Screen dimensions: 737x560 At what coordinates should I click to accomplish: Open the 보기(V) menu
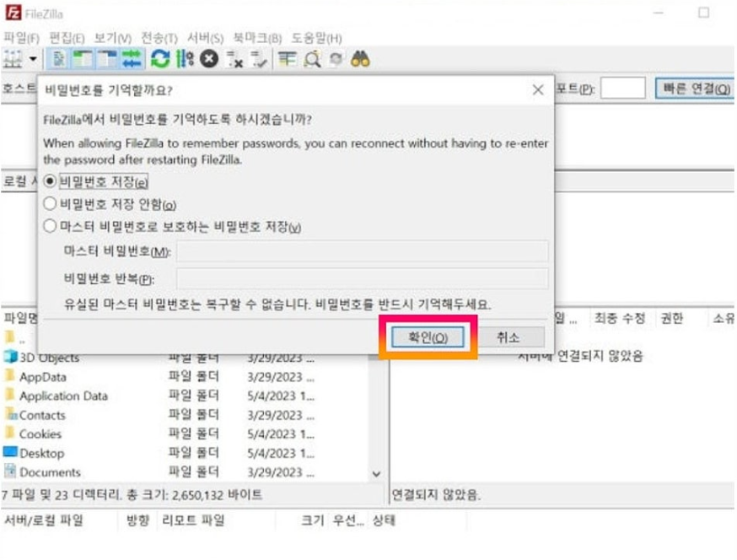click(112, 38)
